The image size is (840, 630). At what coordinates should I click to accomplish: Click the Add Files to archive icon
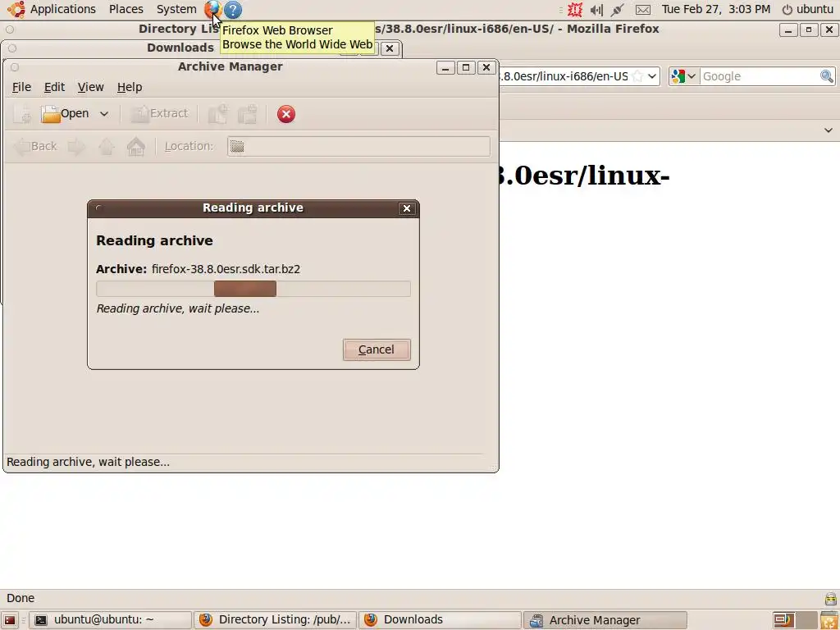(x=218, y=114)
